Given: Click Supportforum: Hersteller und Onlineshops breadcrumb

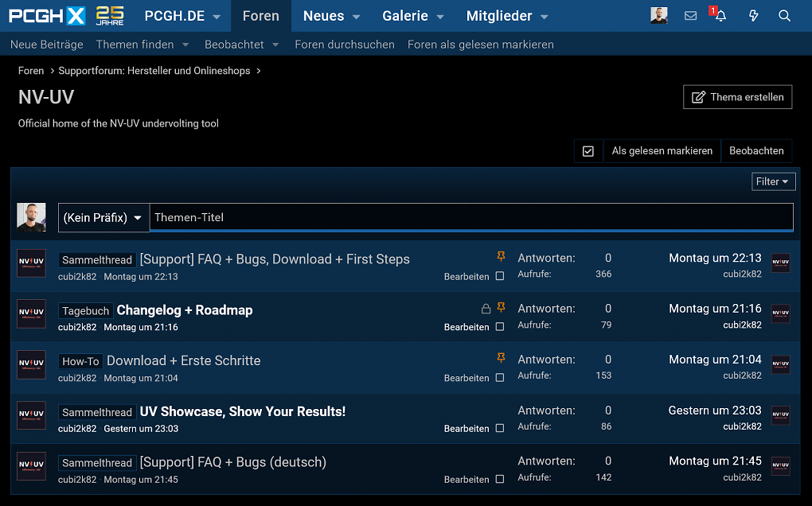Looking at the screenshot, I should (x=154, y=71).
